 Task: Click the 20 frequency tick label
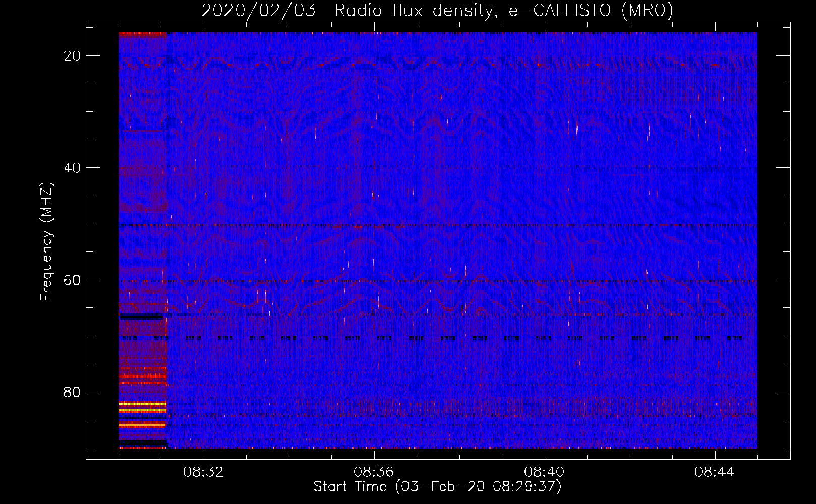72,56
